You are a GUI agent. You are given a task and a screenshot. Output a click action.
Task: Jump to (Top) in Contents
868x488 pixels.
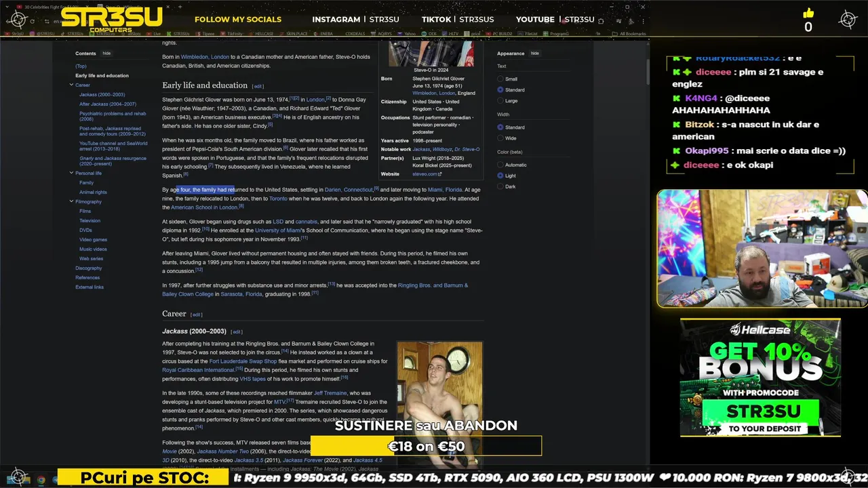(x=81, y=66)
